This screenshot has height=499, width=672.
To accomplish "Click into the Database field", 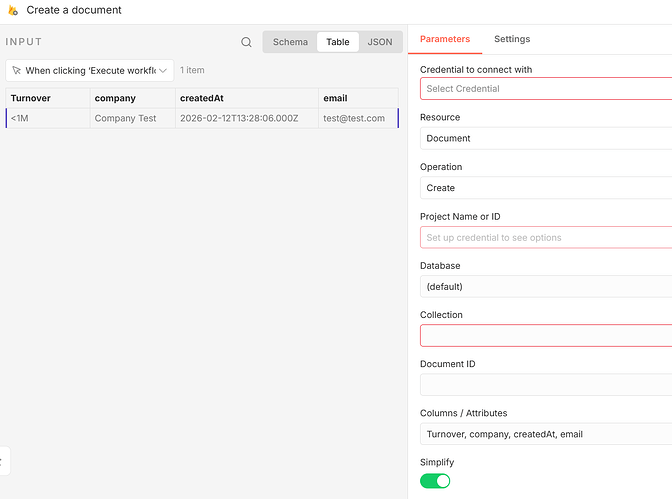I will 546,286.
